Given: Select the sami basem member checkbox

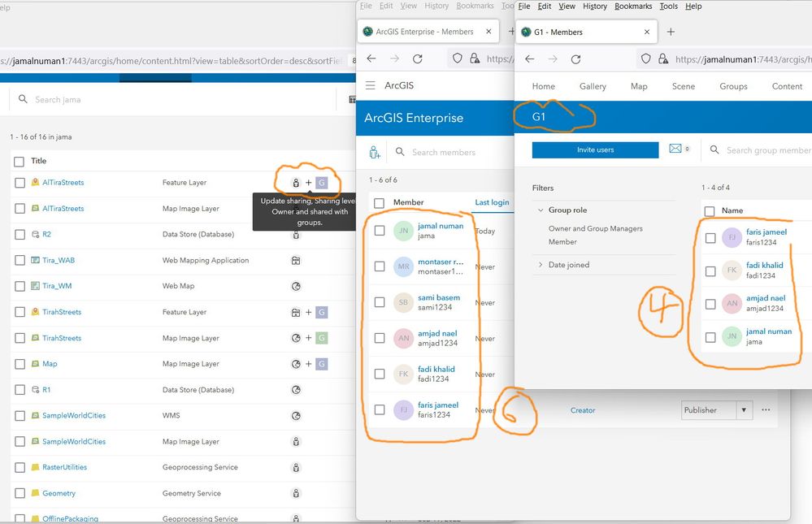Looking at the screenshot, I should point(380,302).
